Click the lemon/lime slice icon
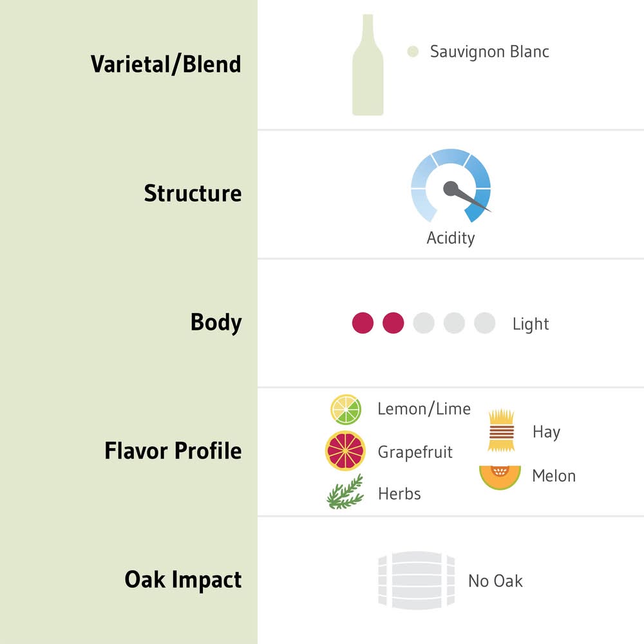644x644 pixels. coord(346,410)
